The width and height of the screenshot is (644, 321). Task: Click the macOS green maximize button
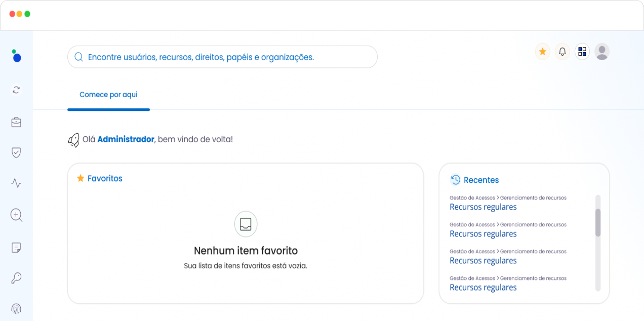[x=27, y=14]
